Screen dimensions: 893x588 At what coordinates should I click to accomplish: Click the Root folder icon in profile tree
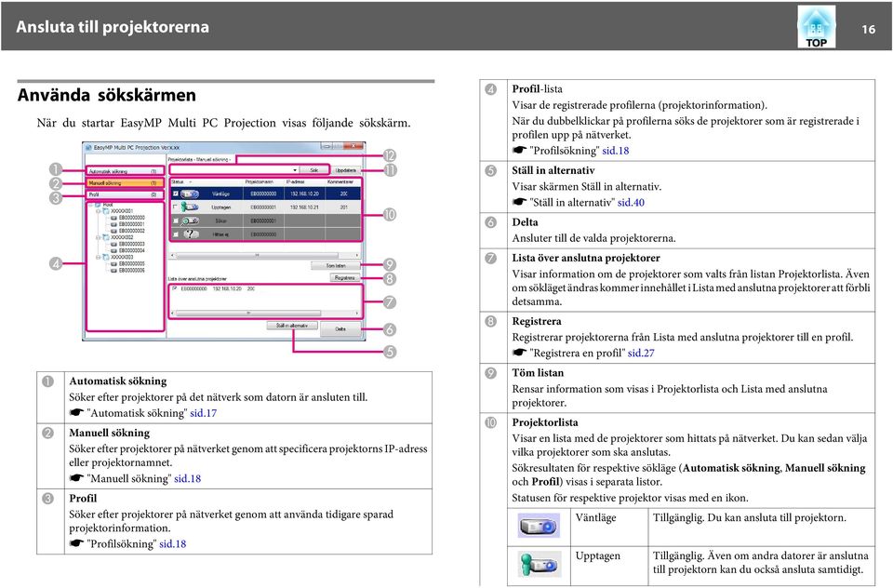(98, 205)
